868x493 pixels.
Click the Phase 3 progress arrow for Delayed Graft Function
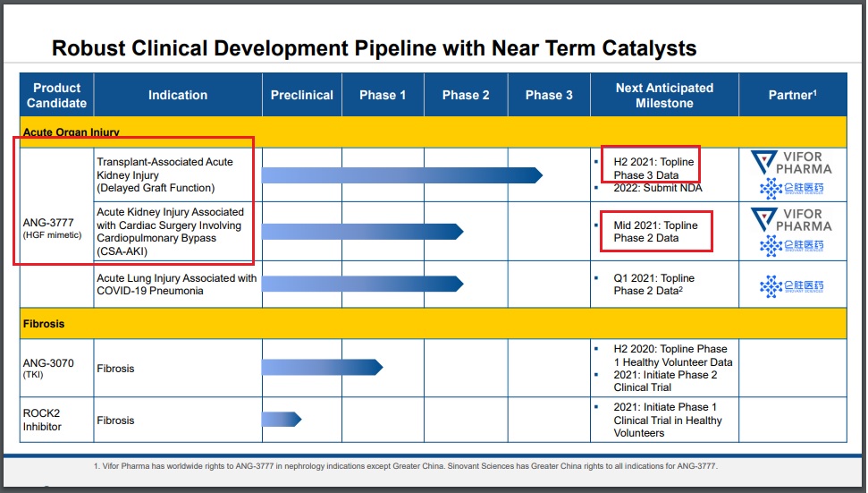click(x=401, y=174)
